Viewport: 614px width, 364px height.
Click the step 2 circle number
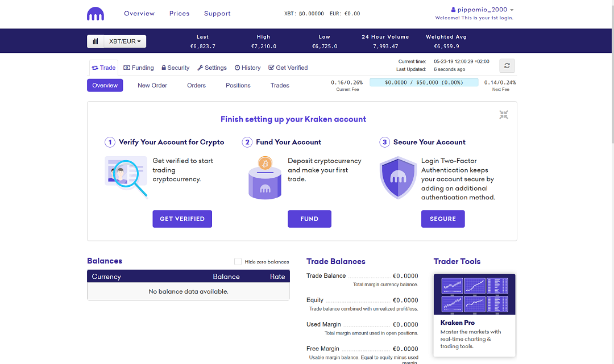247,143
